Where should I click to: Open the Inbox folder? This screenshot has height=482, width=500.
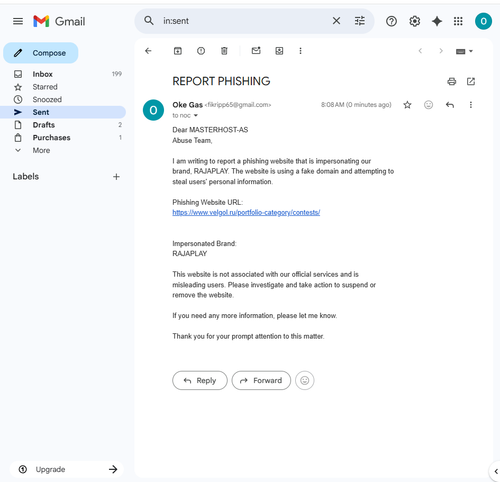[63, 74]
